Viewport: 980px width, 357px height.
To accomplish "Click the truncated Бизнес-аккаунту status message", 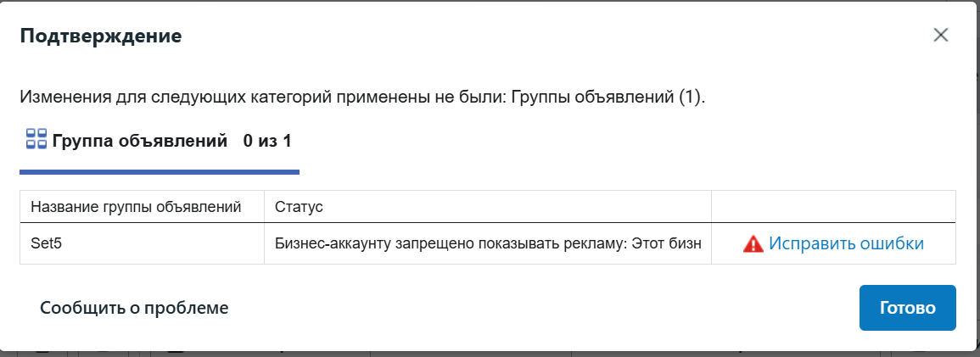I will pos(488,243).
